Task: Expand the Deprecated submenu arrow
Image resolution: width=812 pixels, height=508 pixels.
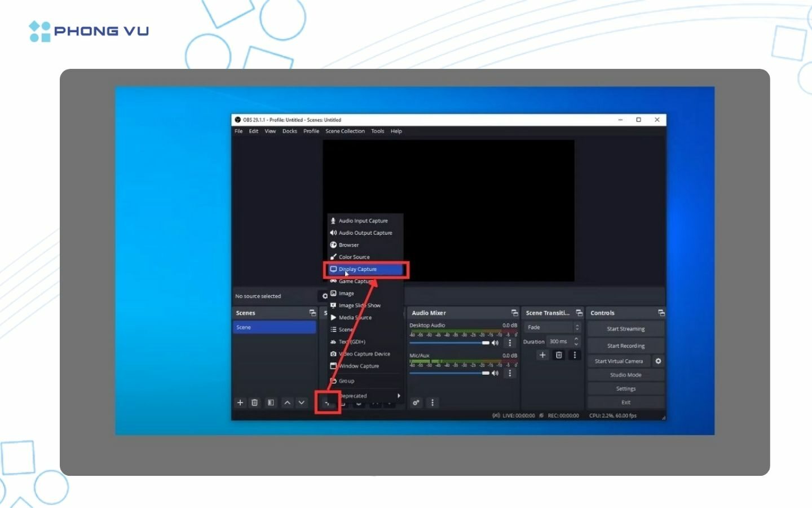Action: click(399, 396)
